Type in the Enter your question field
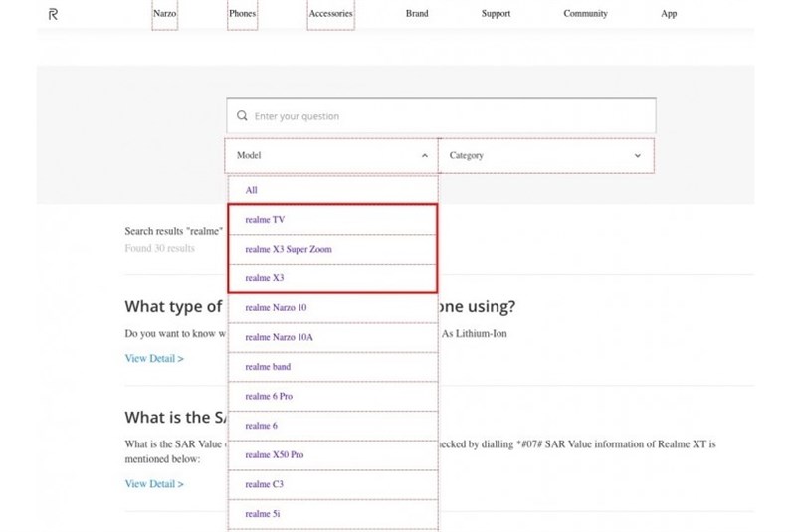The width and height of the screenshot is (796, 532). click(x=448, y=116)
